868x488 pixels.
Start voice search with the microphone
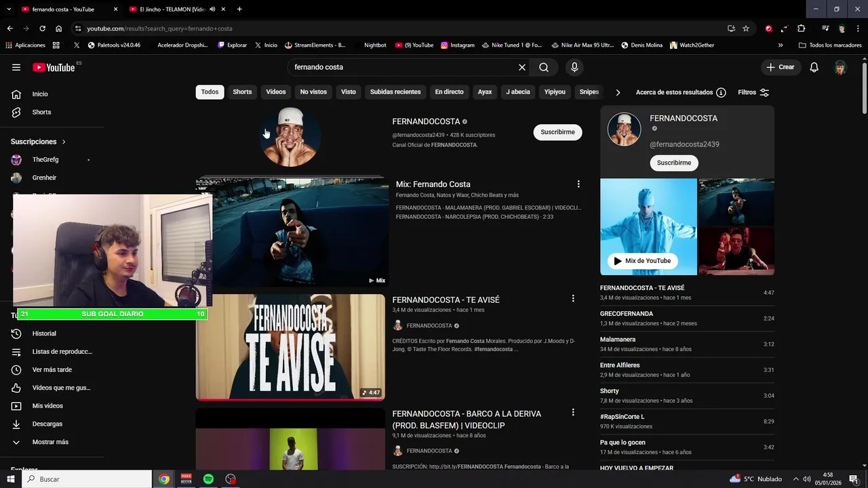click(x=574, y=67)
